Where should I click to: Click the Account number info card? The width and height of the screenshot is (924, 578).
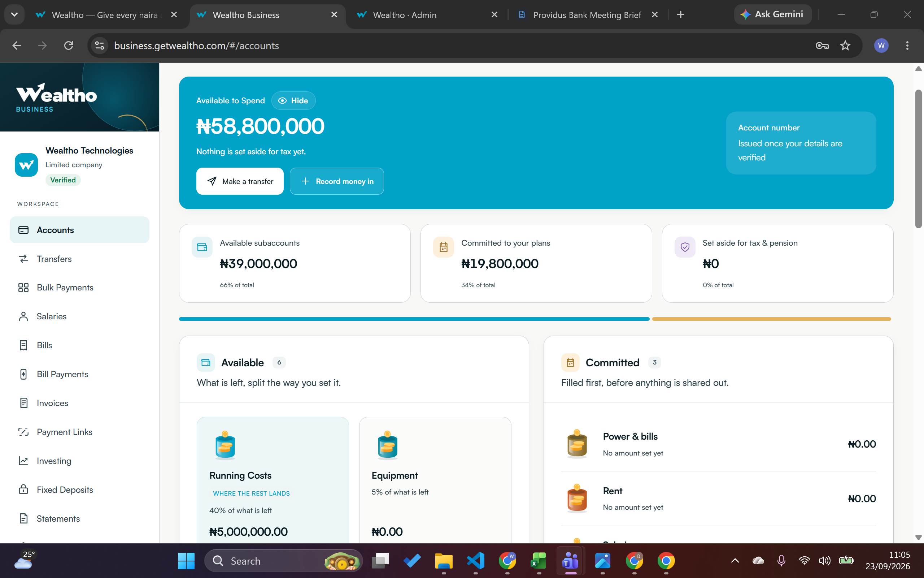coord(801,143)
